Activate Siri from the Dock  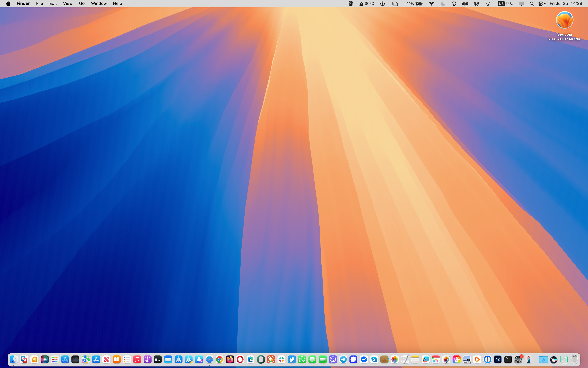[44, 359]
